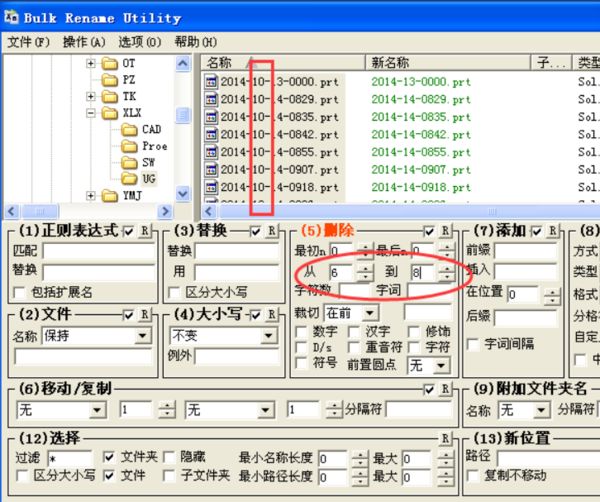
Task: Select file icon of 2014-10-14-0835.prt
Action: click(211, 117)
